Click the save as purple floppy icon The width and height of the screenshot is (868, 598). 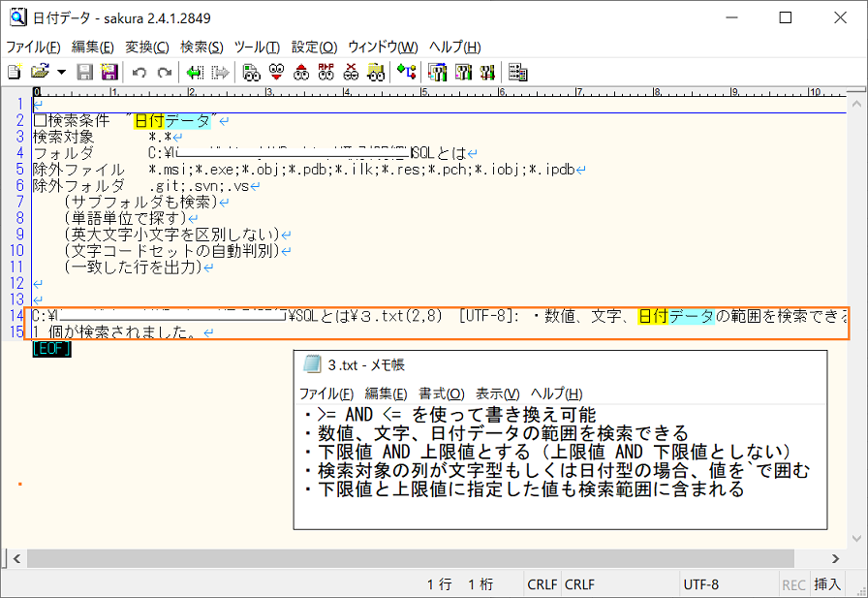point(109,72)
